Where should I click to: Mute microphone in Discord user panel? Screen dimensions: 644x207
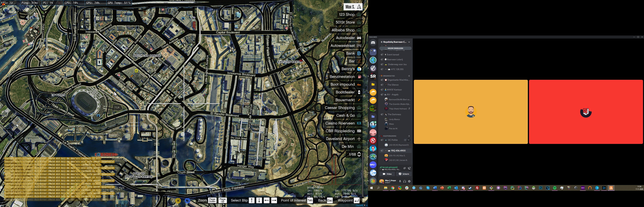[400, 181]
